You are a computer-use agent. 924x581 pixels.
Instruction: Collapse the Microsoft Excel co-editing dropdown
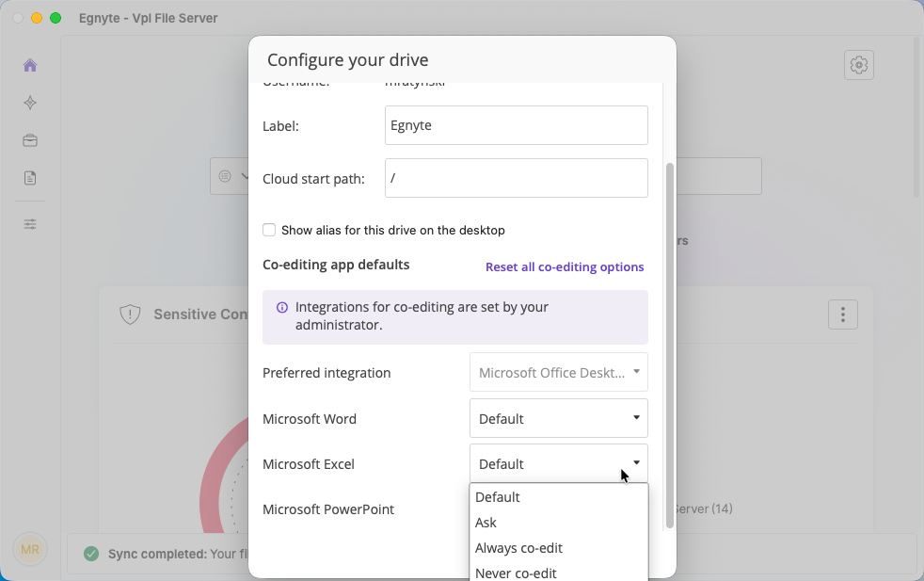tap(559, 463)
